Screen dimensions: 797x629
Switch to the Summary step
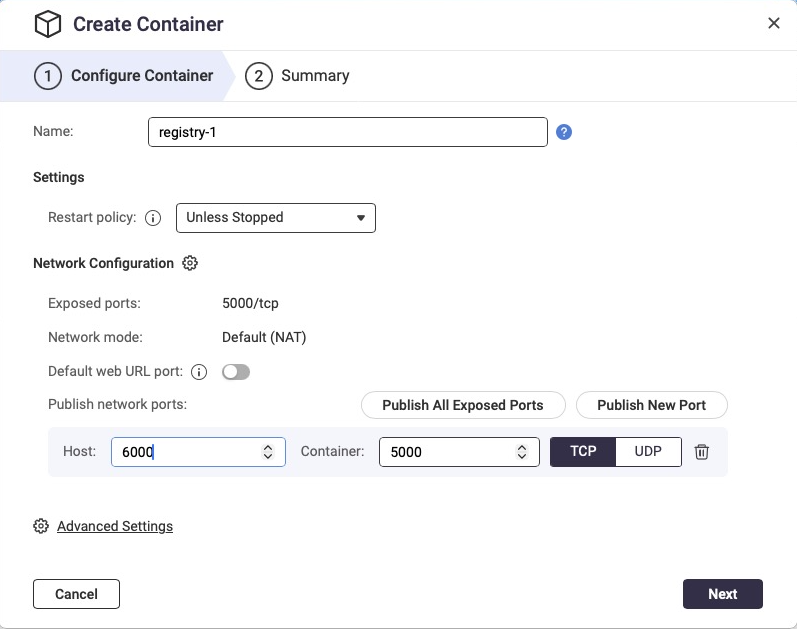pyautogui.click(x=297, y=76)
